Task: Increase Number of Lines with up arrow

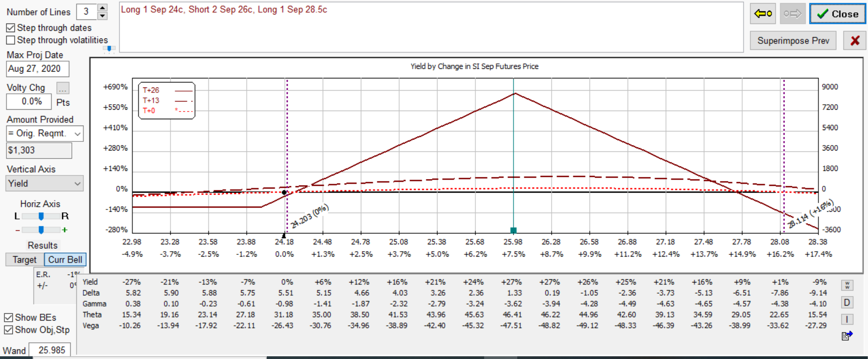Action: (x=103, y=8)
